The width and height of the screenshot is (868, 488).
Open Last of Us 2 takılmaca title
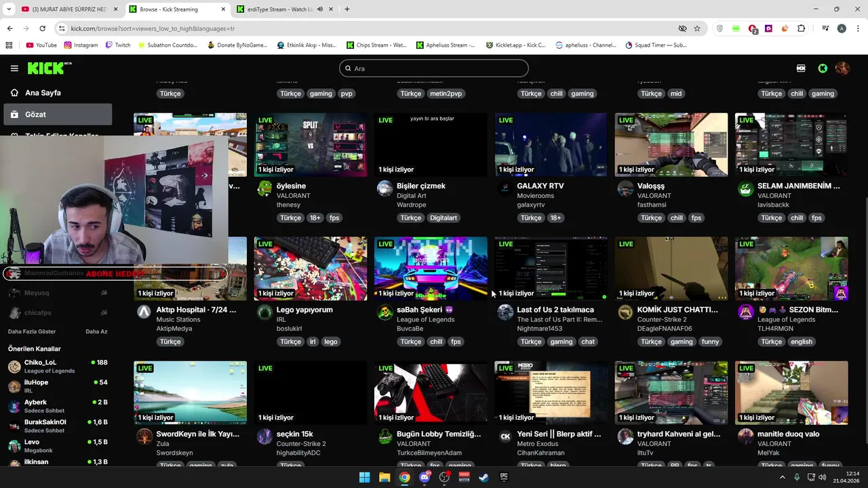coord(555,310)
